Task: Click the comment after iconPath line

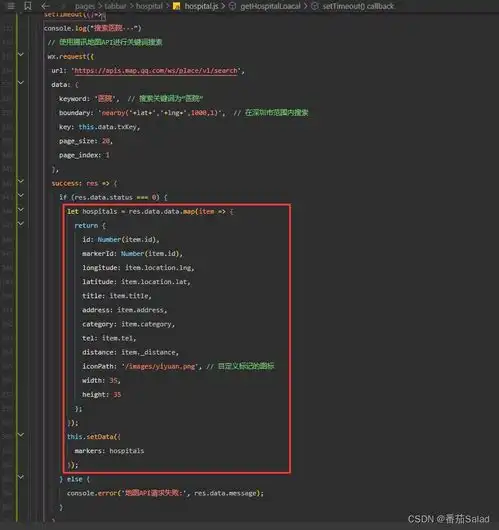Action: click(241, 366)
